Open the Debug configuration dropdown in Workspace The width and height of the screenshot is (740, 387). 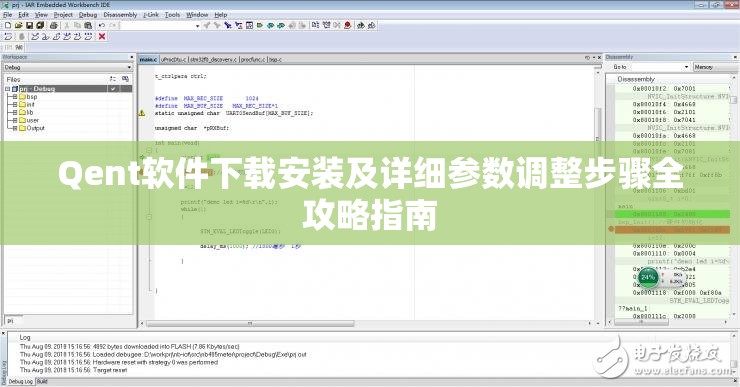tap(68, 67)
